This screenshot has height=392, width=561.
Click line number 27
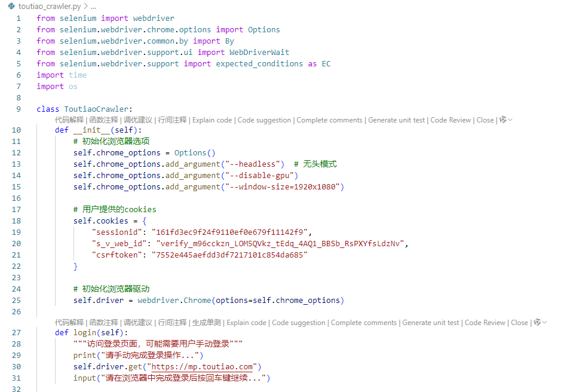[x=17, y=333]
